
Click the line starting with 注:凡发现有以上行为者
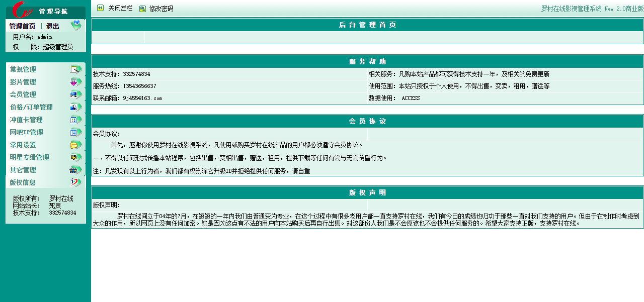(202, 171)
